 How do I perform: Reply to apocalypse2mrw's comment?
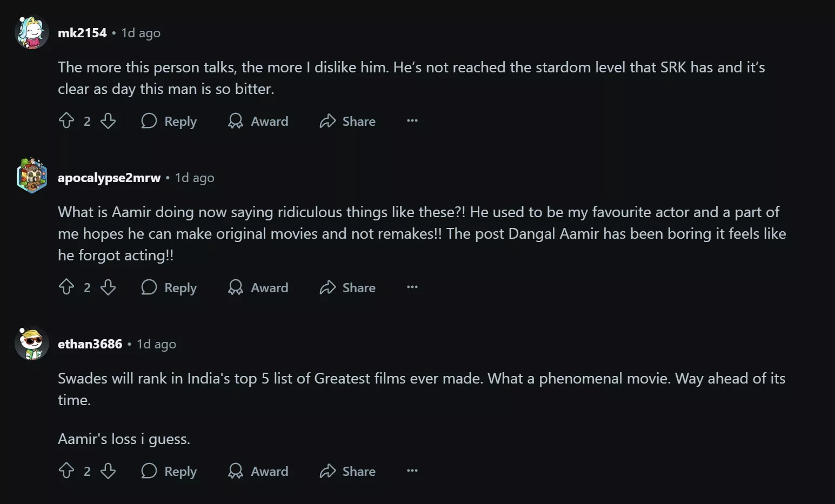(169, 287)
